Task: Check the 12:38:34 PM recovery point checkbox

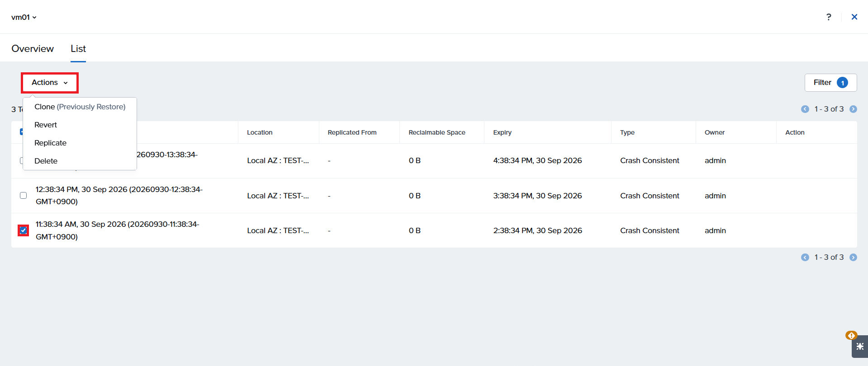Action: coord(24,195)
